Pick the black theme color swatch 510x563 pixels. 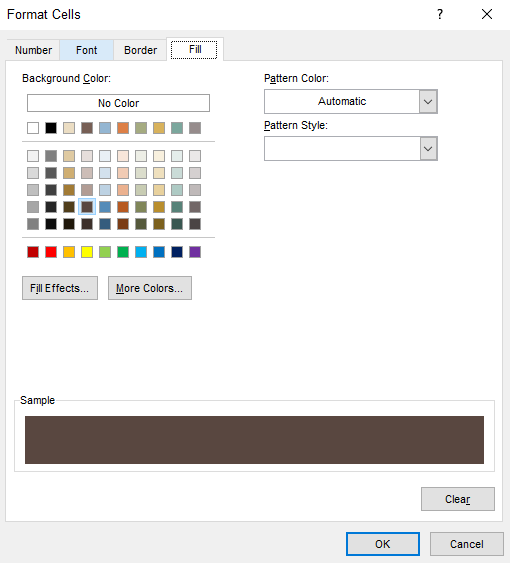(x=51, y=128)
